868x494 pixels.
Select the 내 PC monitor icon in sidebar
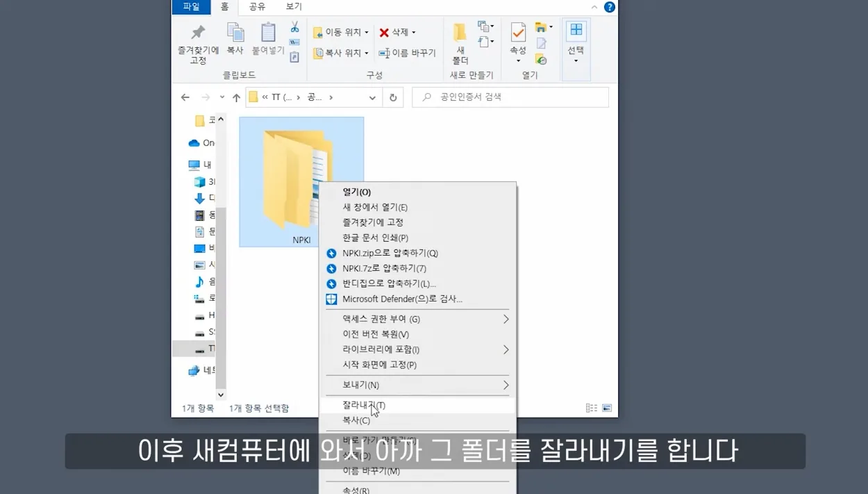point(194,165)
